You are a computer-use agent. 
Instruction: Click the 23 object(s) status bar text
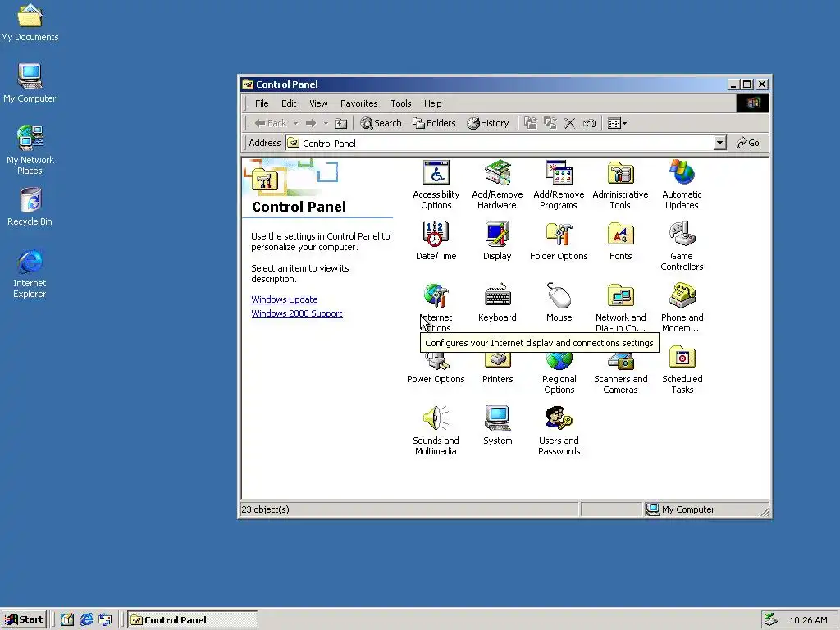click(x=265, y=509)
